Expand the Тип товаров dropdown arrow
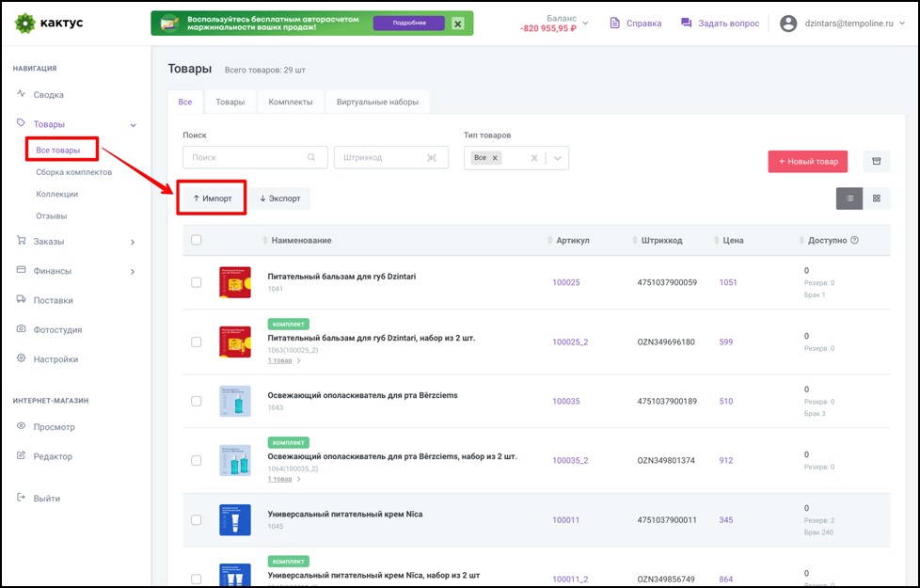Viewport: 920px width, 588px height. coord(557,158)
